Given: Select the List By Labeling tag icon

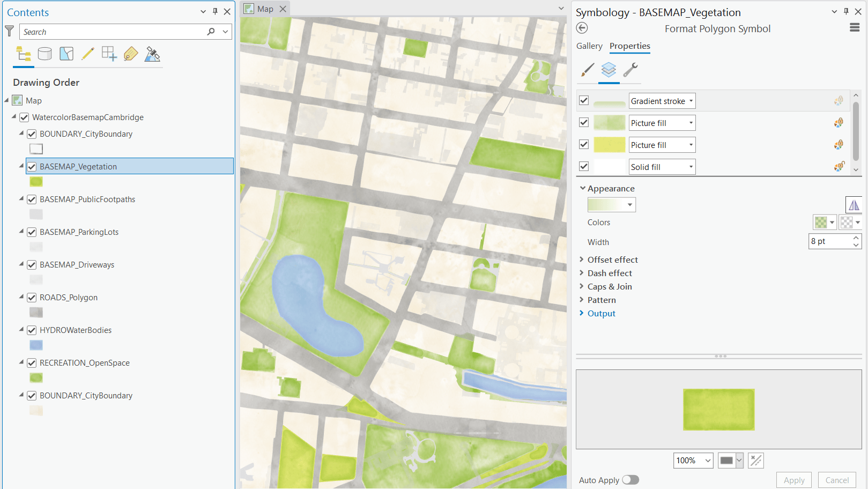Looking at the screenshot, I should click(131, 54).
